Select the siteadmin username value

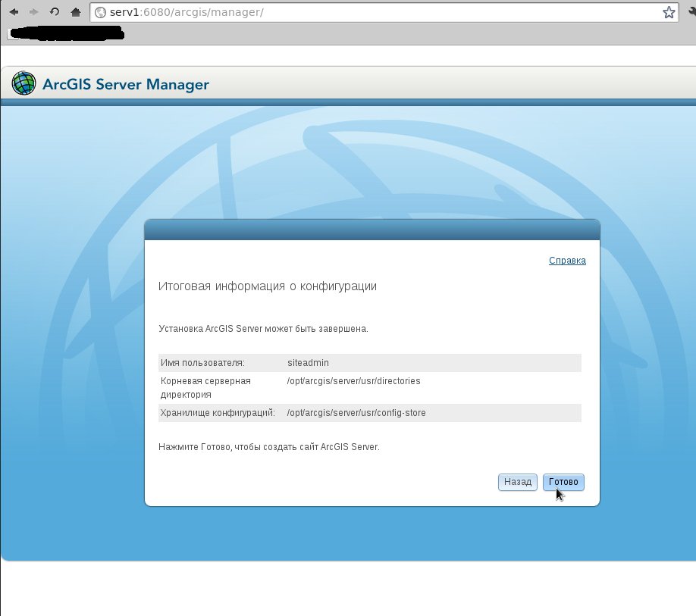coord(308,363)
